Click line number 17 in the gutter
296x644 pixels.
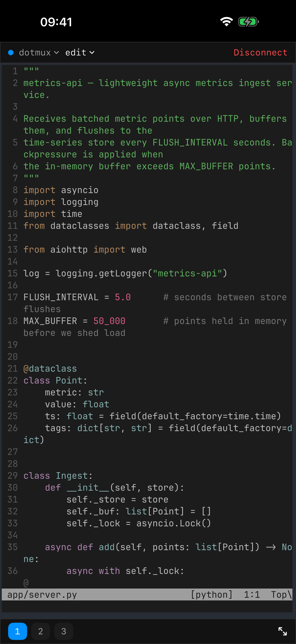(13, 297)
